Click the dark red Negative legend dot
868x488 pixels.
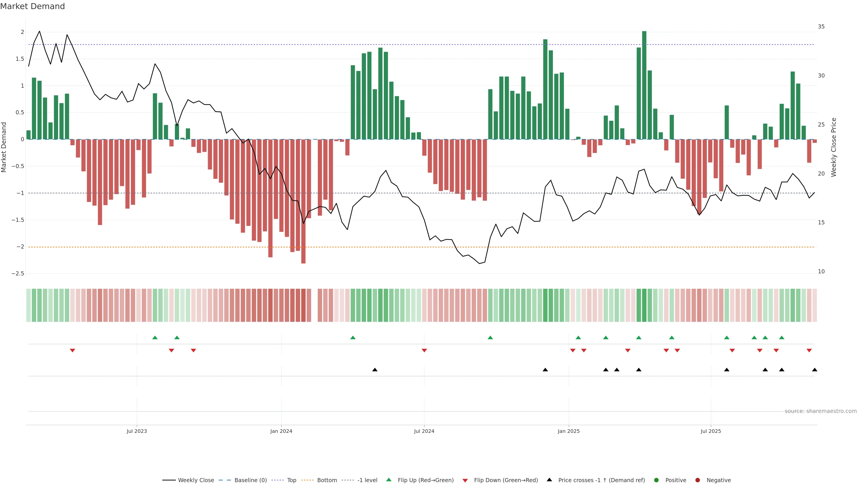(698, 480)
